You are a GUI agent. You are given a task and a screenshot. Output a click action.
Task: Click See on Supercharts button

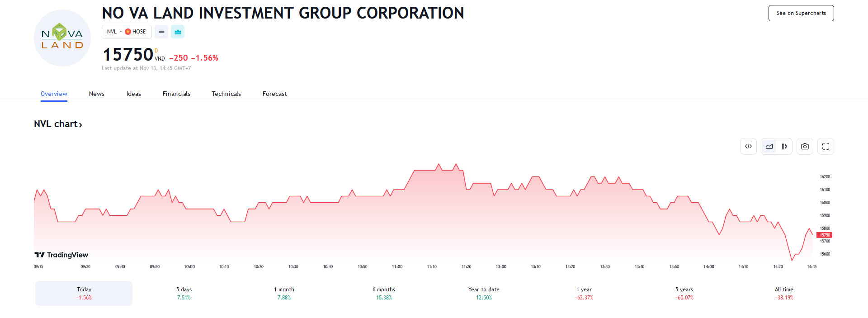[801, 13]
